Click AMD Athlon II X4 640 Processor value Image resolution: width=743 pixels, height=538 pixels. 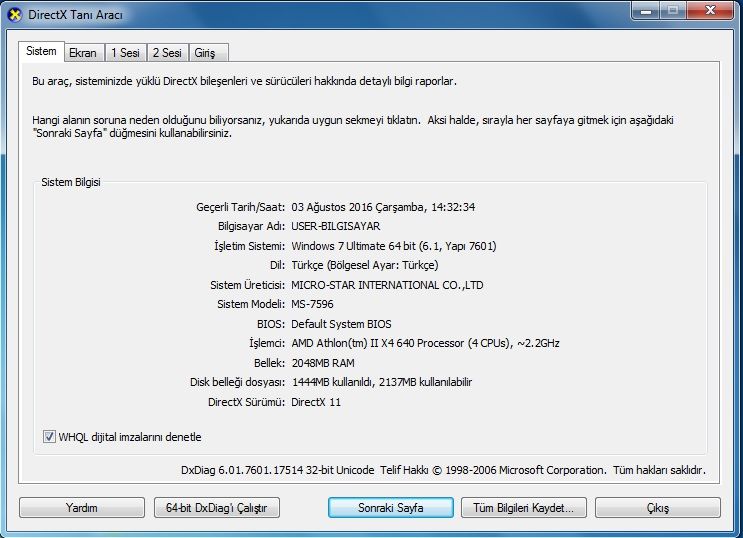pyautogui.click(x=426, y=343)
